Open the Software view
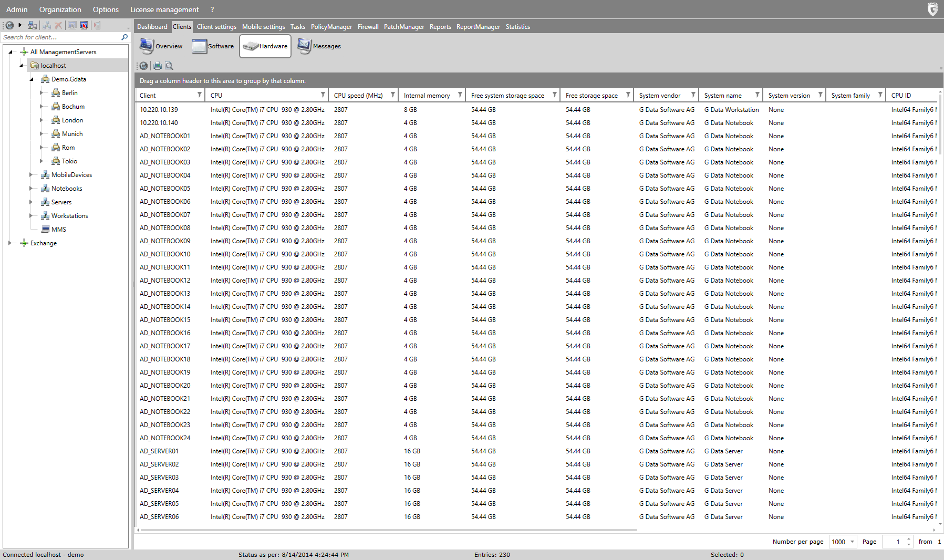This screenshot has height=560, width=944. pos(213,46)
